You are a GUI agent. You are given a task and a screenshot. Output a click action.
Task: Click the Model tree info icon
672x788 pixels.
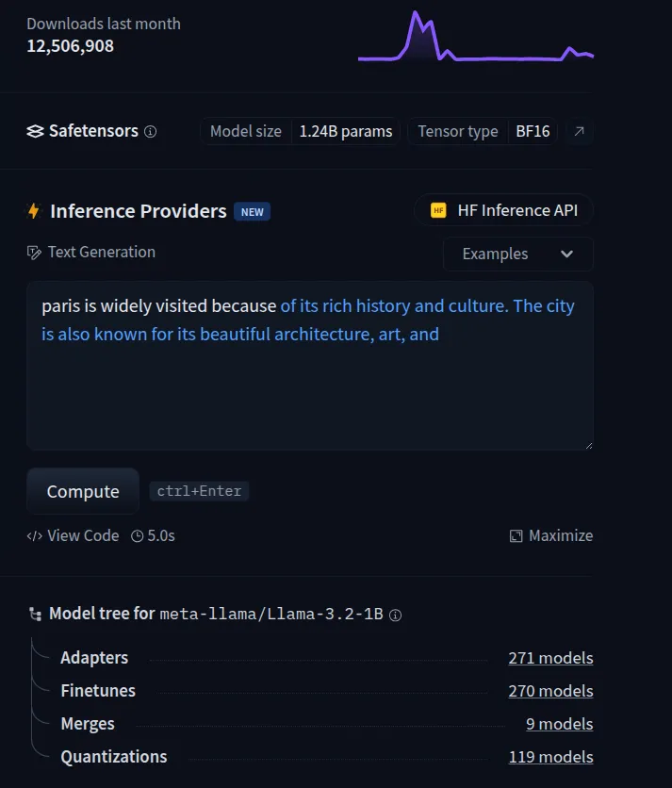tap(396, 615)
